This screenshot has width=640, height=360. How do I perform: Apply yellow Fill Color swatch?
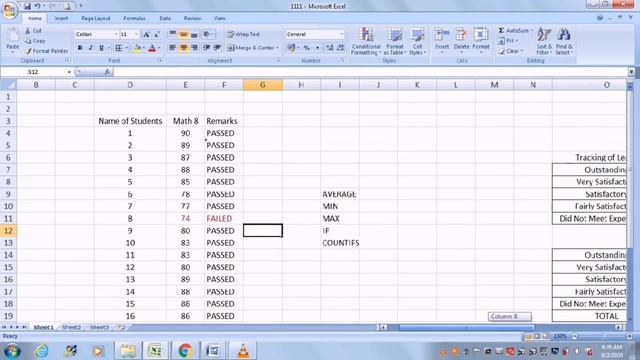click(x=137, y=48)
